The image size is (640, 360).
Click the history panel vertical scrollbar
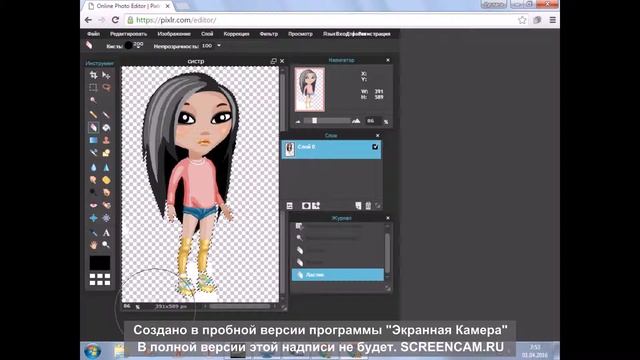(x=387, y=253)
